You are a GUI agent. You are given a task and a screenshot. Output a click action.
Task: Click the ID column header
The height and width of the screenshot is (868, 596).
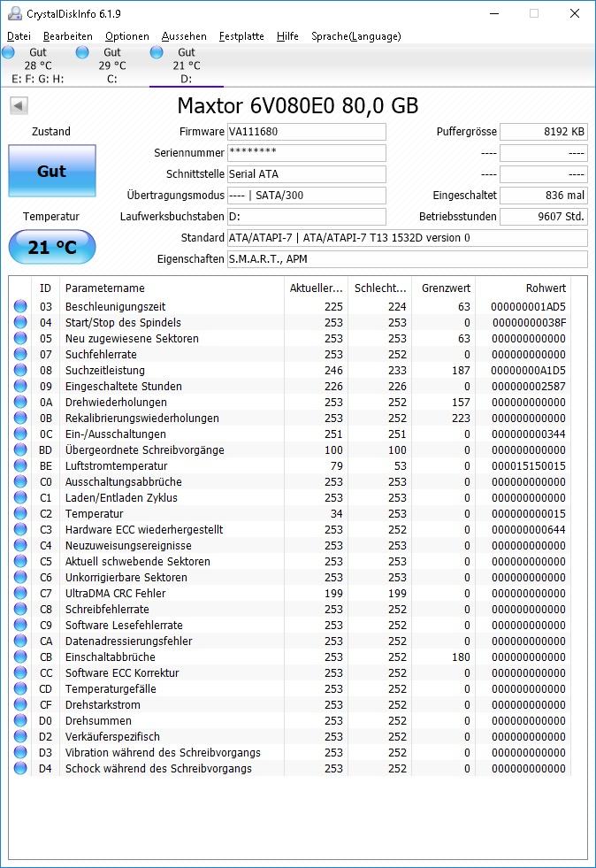coord(45,288)
